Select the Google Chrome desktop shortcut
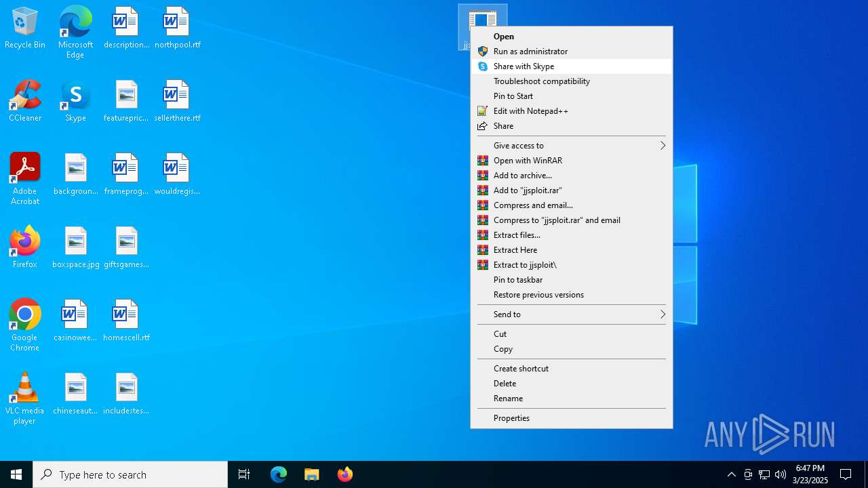The width and height of the screenshot is (868, 488). (x=25, y=325)
